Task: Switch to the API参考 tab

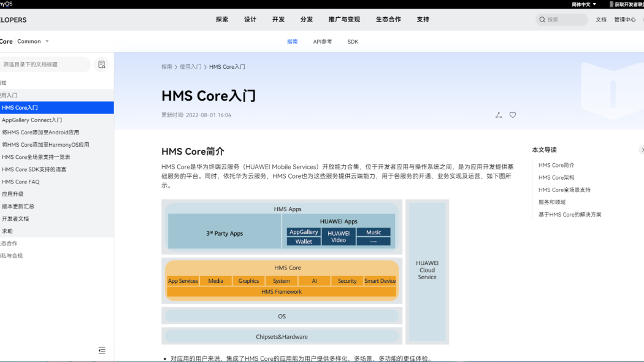Action: pyautogui.click(x=323, y=42)
